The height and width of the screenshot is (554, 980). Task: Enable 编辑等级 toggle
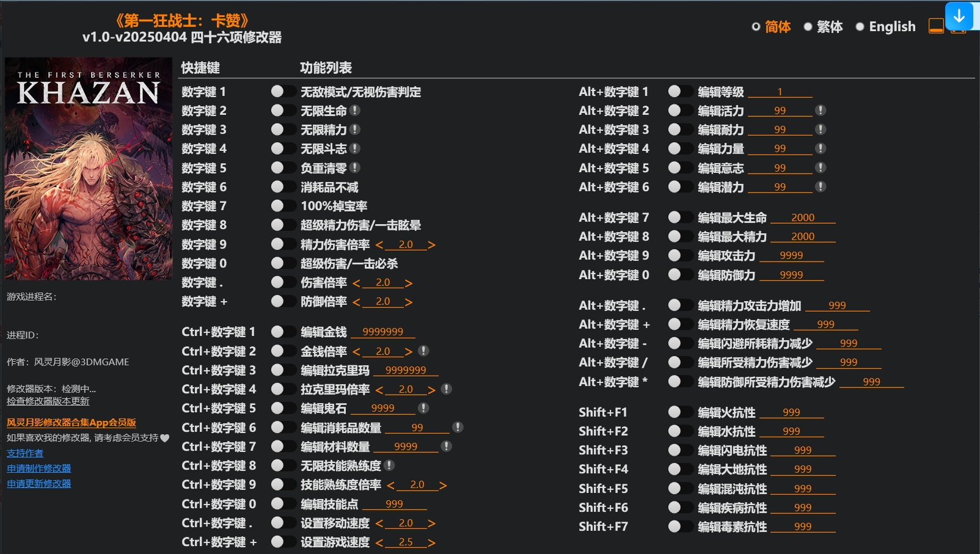[x=680, y=92]
